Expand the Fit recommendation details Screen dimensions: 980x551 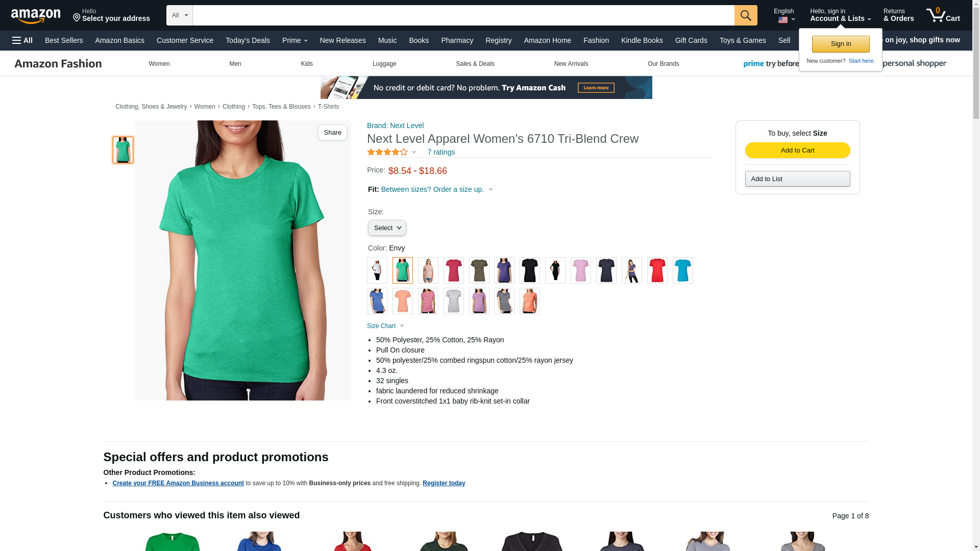click(x=431, y=189)
